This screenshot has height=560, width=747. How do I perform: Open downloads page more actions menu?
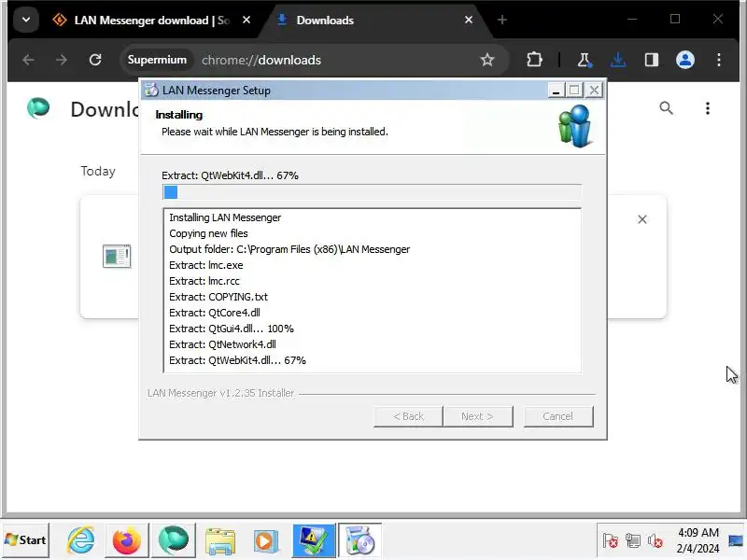click(708, 108)
